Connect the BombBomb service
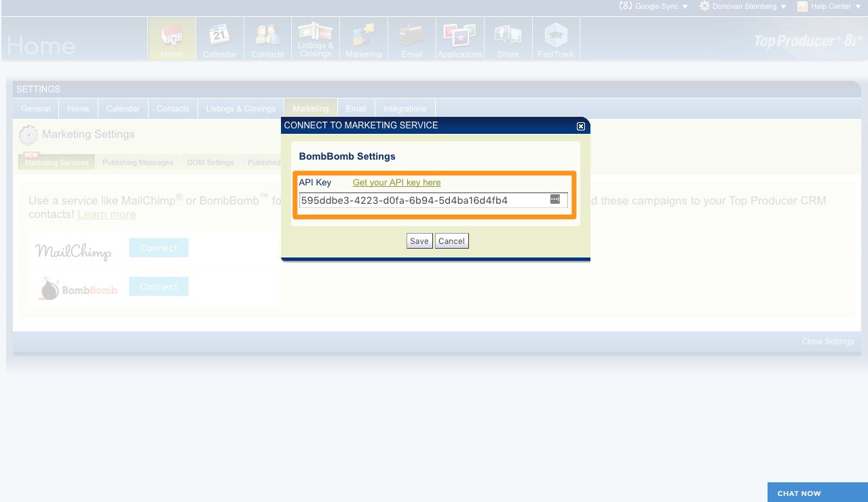This screenshot has width=868, height=502. [x=159, y=287]
